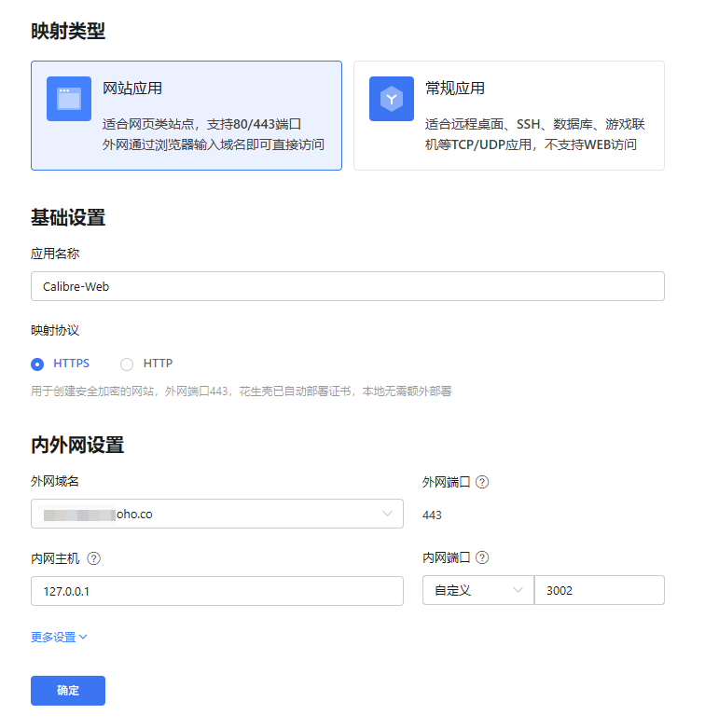
Task: Click the 映射协议 label
Action: [55, 330]
